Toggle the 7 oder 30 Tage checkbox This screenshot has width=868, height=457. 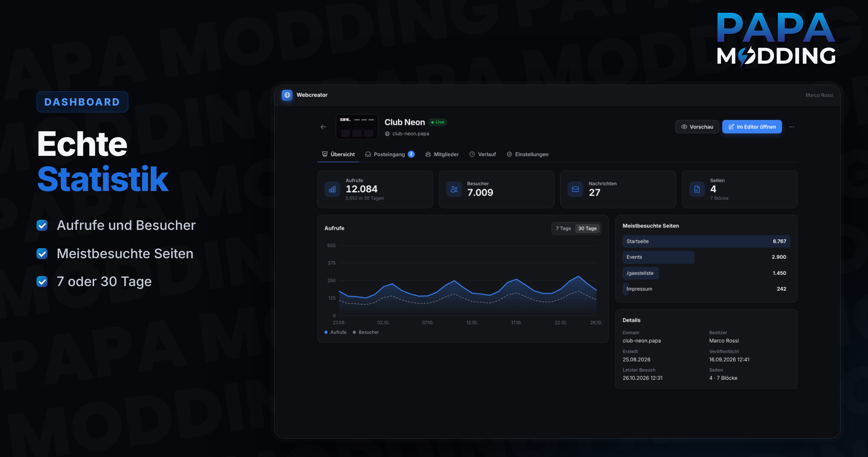(42, 282)
